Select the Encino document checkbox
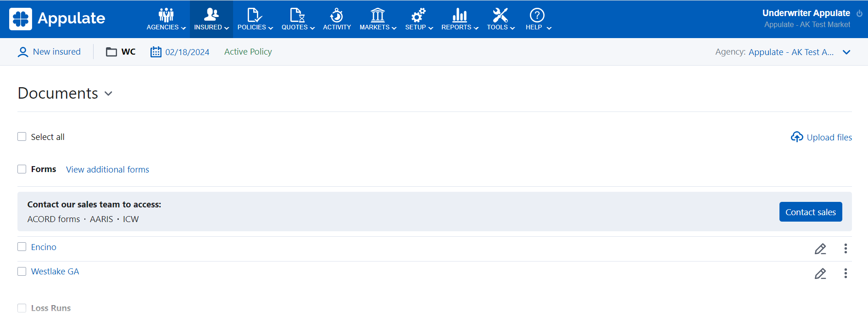The image size is (868, 323). (x=22, y=247)
